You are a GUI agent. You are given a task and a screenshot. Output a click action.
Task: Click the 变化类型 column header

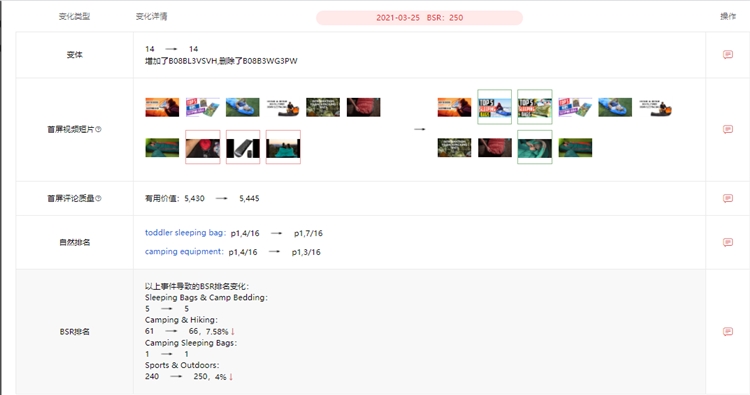pos(75,16)
